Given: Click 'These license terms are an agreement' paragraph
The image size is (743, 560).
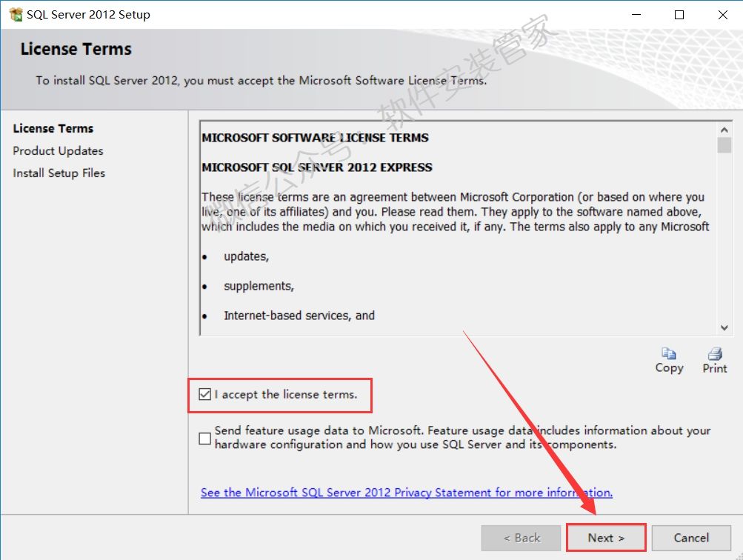Looking at the screenshot, I should pos(456,212).
